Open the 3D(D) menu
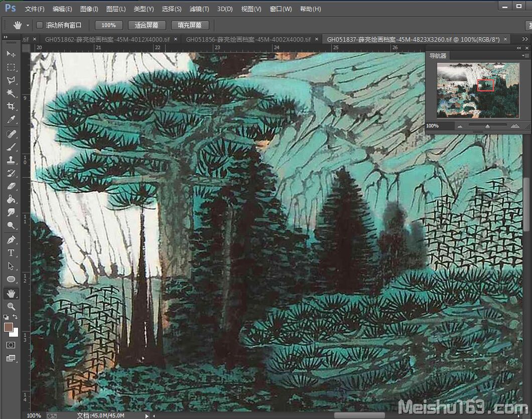This screenshot has width=532, height=419. point(225,9)
